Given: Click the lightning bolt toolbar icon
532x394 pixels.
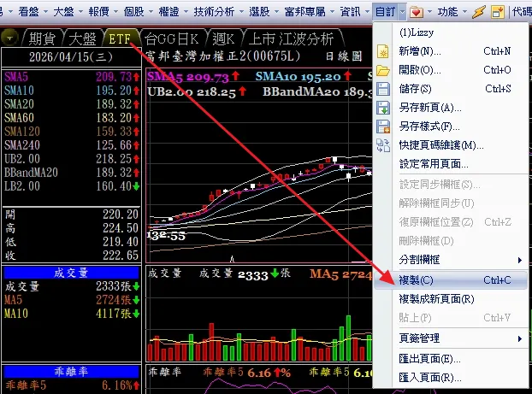Looking at the screenshot, I should [x=479, y=12].
